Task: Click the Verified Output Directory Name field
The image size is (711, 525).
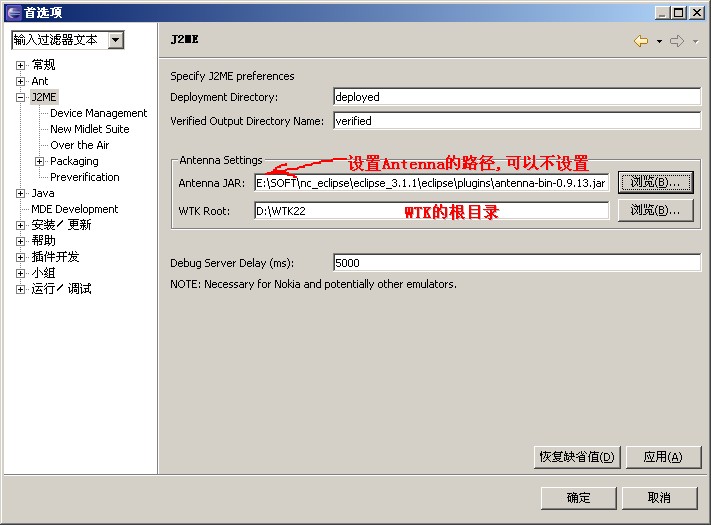Action: [x=517, y=121]
